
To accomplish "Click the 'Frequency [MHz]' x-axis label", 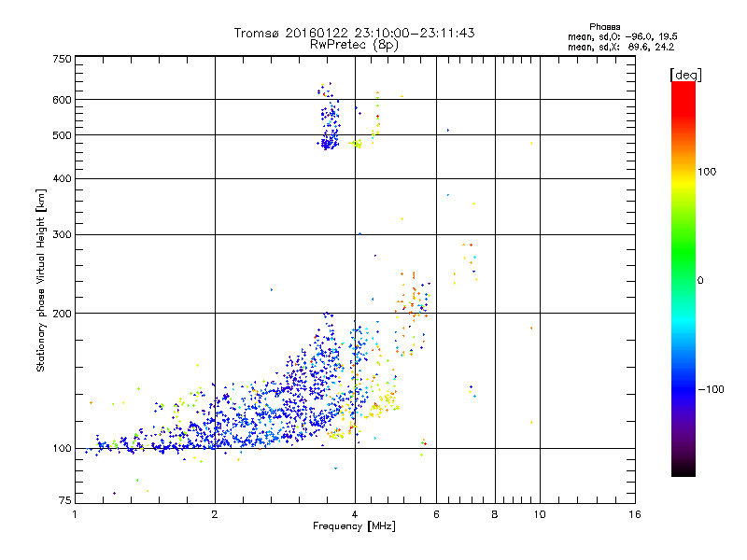I will [354, 526].
